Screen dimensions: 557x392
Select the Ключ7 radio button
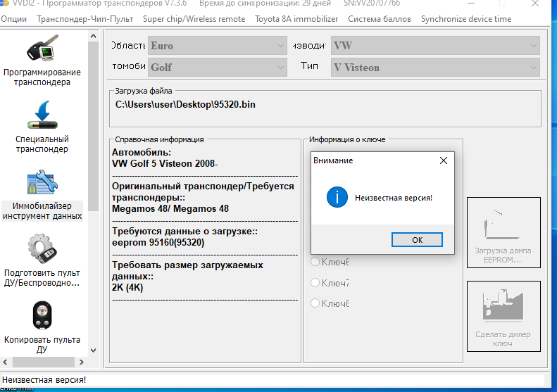[x=315, y=283]
